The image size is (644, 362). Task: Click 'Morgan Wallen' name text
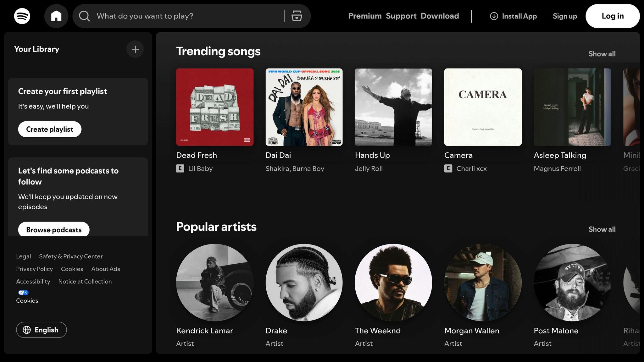(472, 331)
